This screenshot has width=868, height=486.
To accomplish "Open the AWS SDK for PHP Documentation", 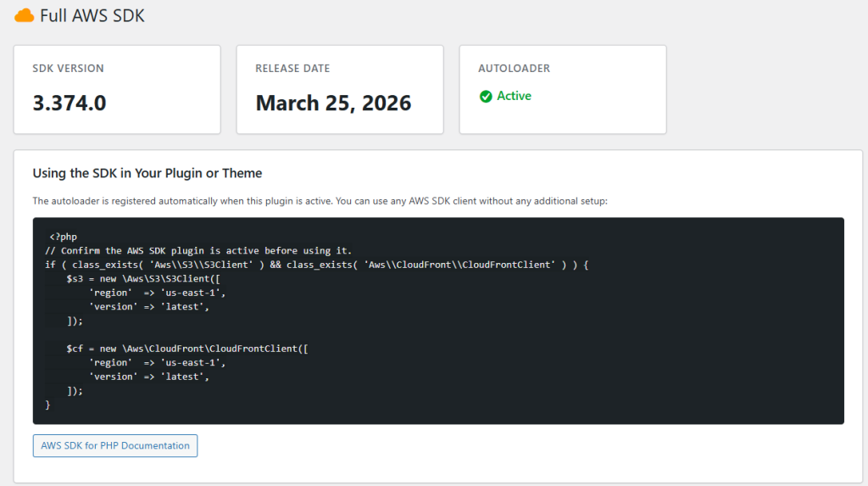I will tap(115, 445).
